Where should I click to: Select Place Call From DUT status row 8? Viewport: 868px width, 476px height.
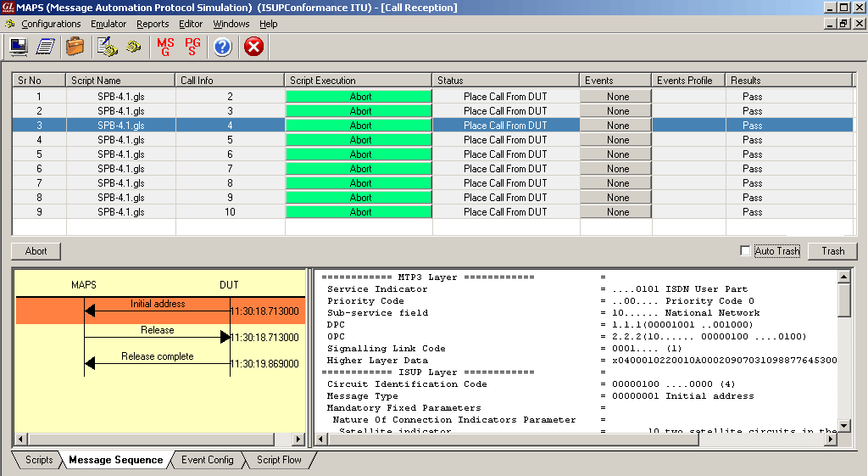coord(505,197)
